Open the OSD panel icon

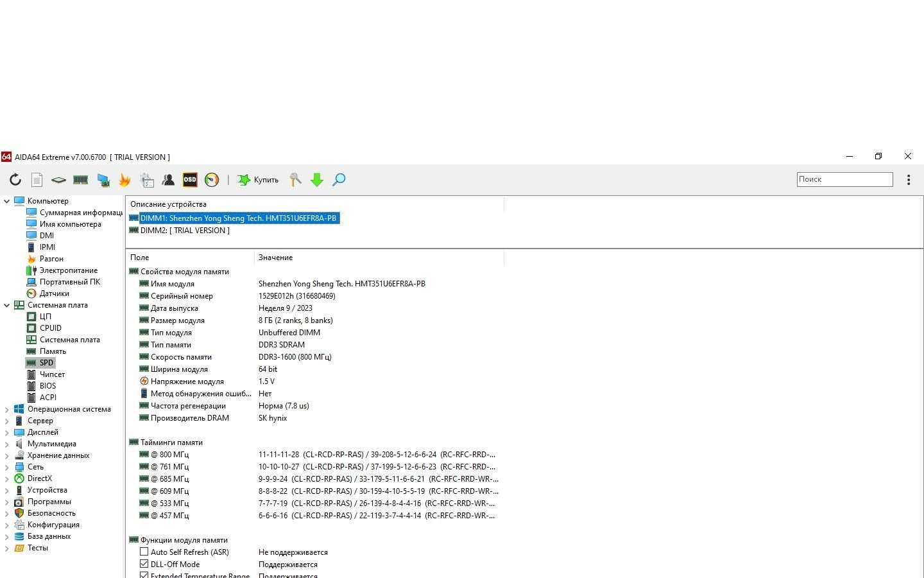pyautogui.click(x=190, y=180)
